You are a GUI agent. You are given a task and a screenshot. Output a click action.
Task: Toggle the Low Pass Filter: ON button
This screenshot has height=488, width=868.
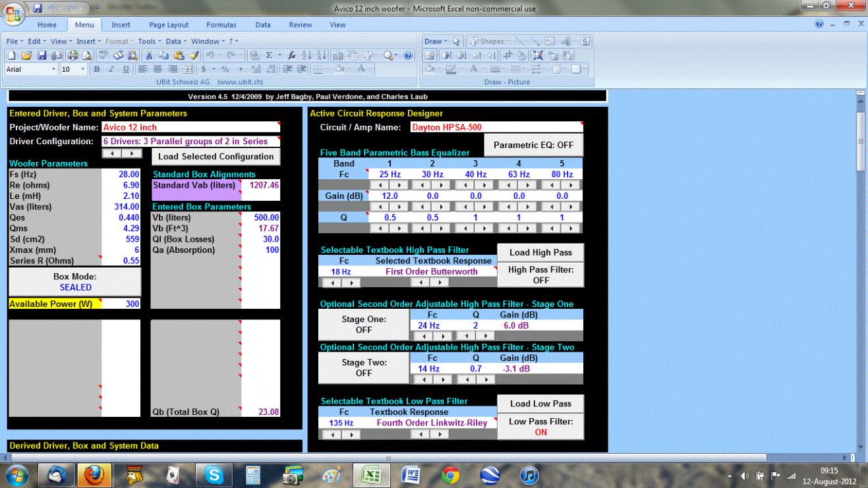click(540, 427)
